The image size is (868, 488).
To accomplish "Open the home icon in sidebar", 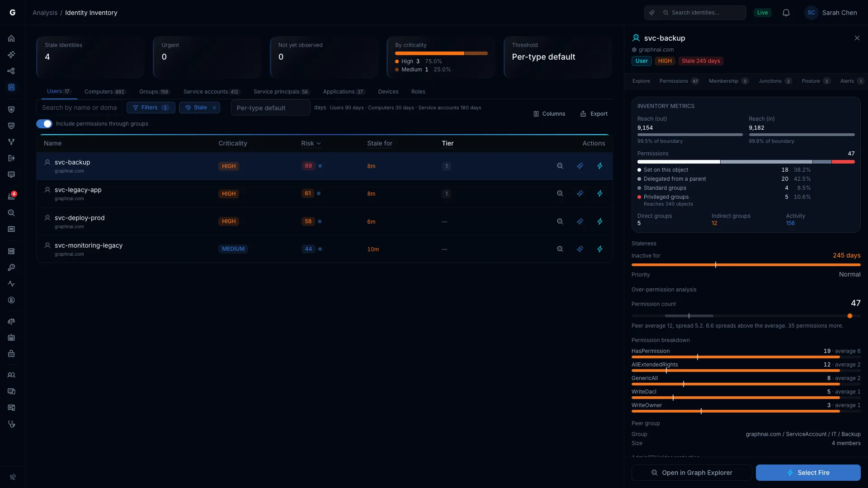I will 11,38.
